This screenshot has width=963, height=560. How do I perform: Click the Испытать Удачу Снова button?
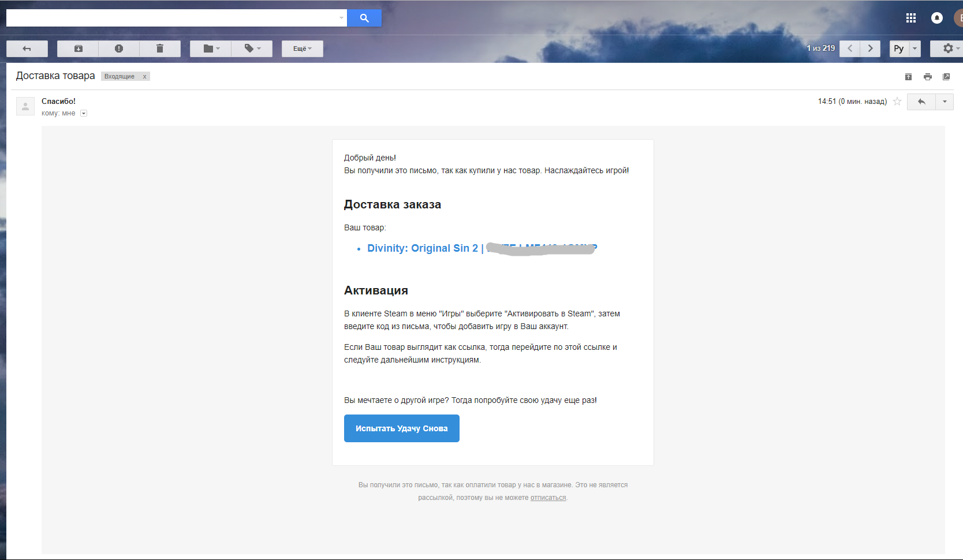click(401, 428)
